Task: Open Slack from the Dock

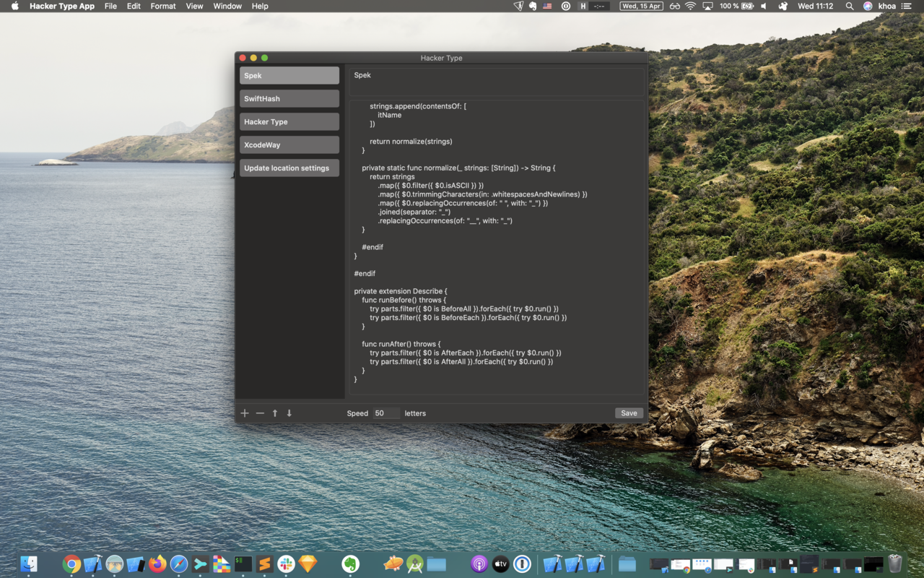Action: 287,564
